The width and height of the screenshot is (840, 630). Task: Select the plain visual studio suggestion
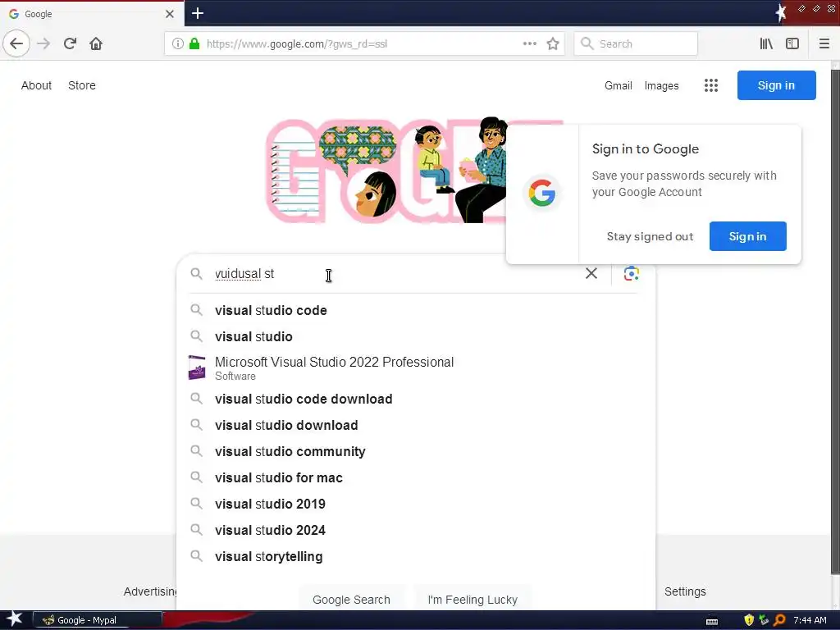pos(416,336)
